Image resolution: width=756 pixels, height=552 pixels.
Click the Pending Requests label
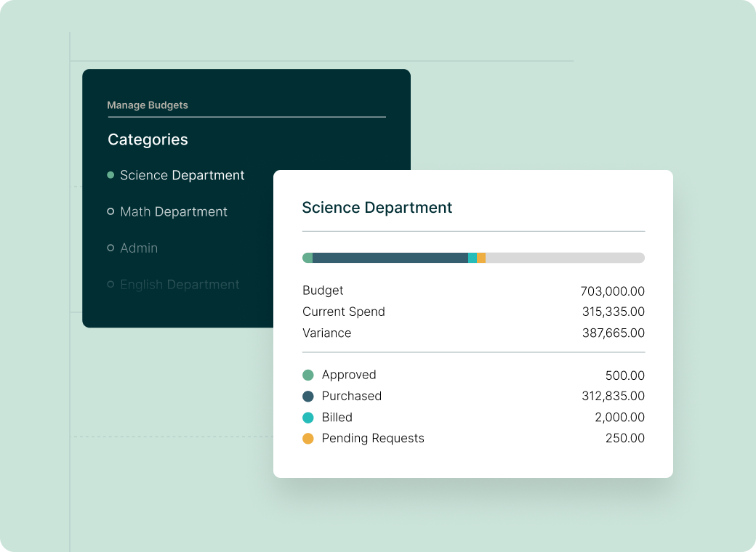[x=373, y=438]
